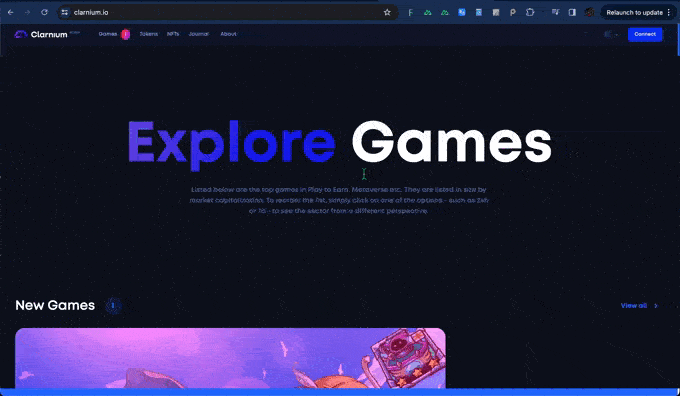This screenshot has height=396, width=680.
Task: Click the View all link
Action: pos(634,306)
